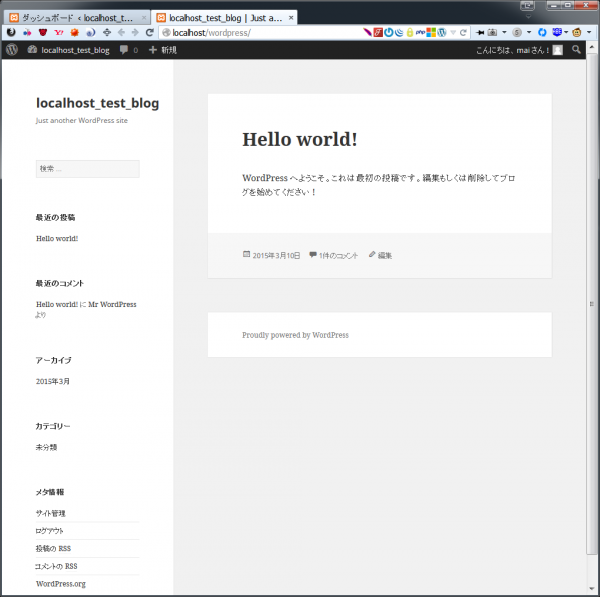The height and width of the screenshot is (597, 600).
Task: Click the localhost_test_blog site title link
Action: tap(97, 103)
